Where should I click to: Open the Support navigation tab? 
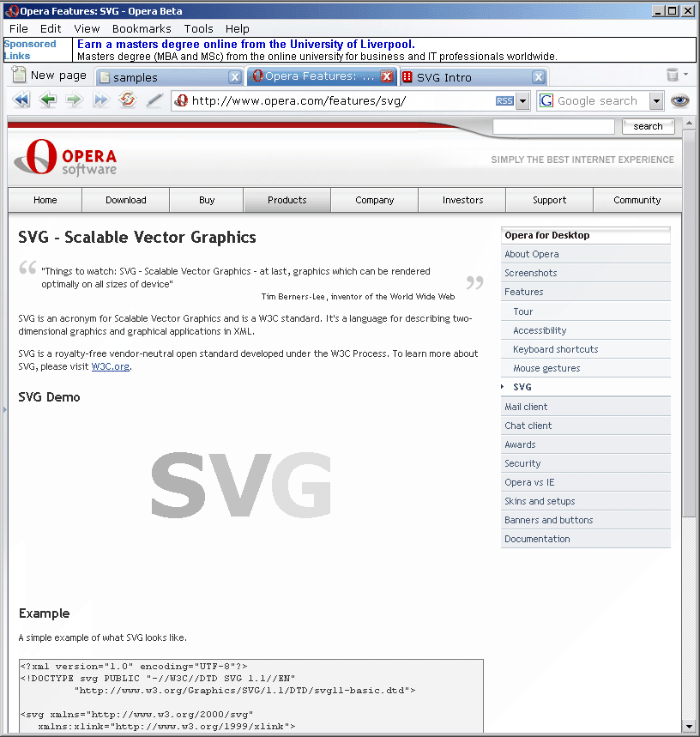click(x=550, y=200)
